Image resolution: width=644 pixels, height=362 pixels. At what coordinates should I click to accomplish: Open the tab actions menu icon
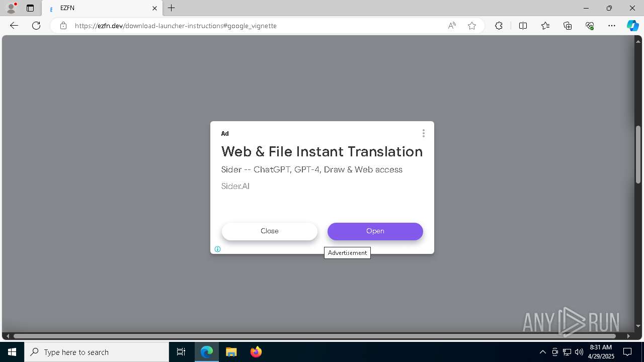30,8
